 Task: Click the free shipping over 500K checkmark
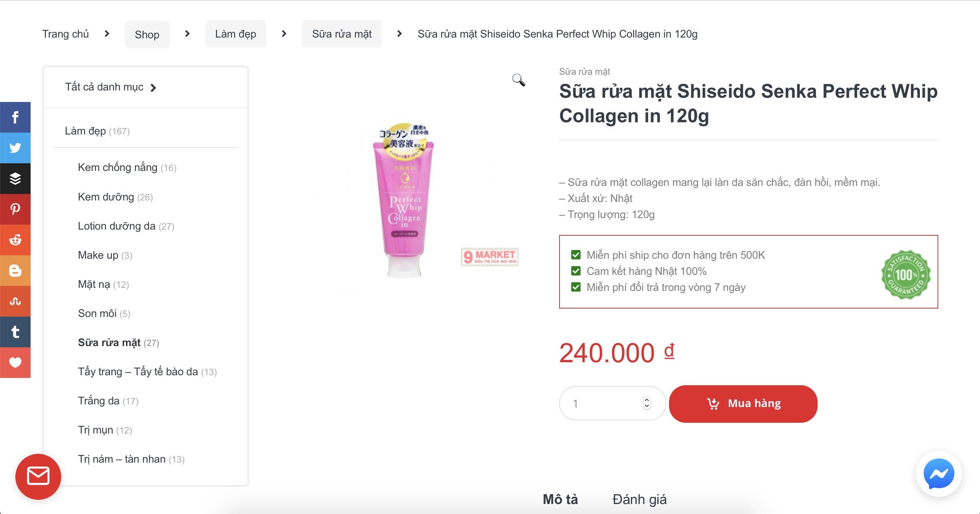(576, 255)
